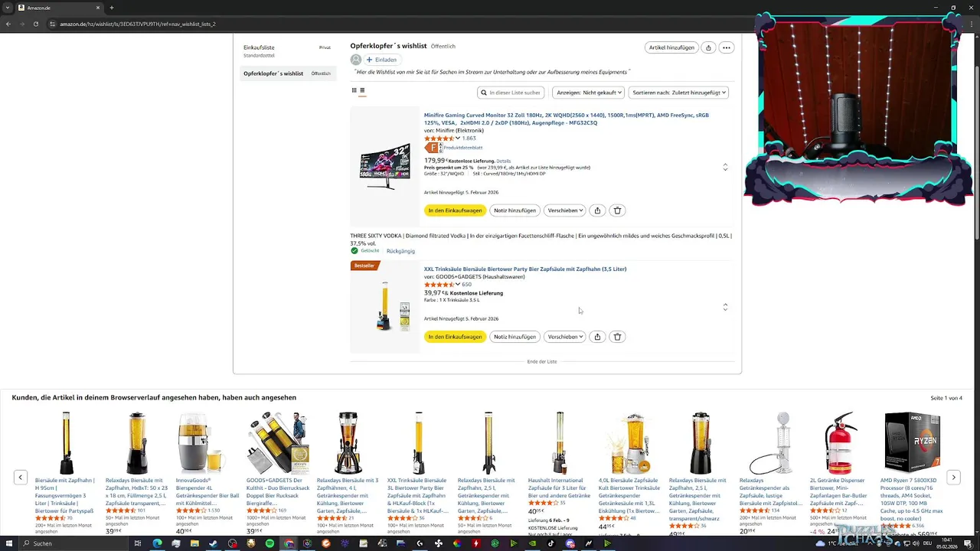Expand rating details for the Minifire monitor

458,139
